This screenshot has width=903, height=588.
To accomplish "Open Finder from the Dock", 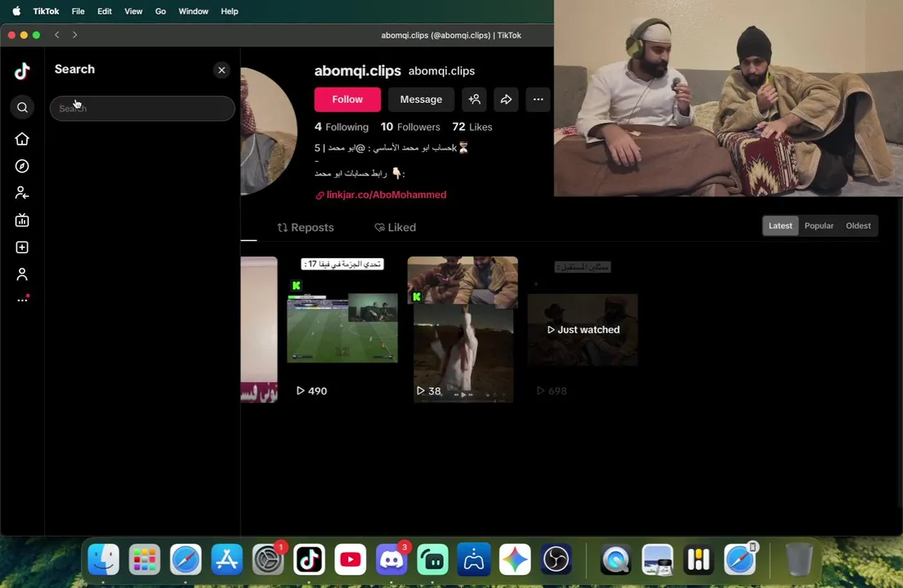I will [104, 559].
